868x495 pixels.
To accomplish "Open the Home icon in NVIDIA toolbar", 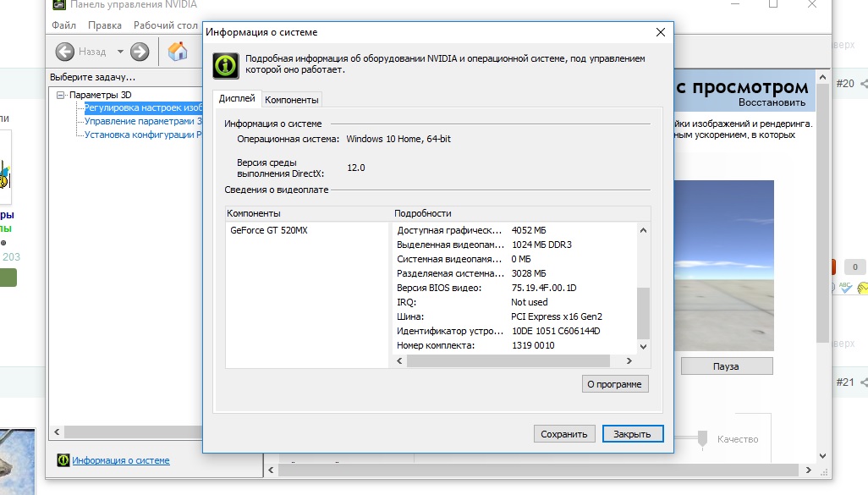I will pos(178,52).
